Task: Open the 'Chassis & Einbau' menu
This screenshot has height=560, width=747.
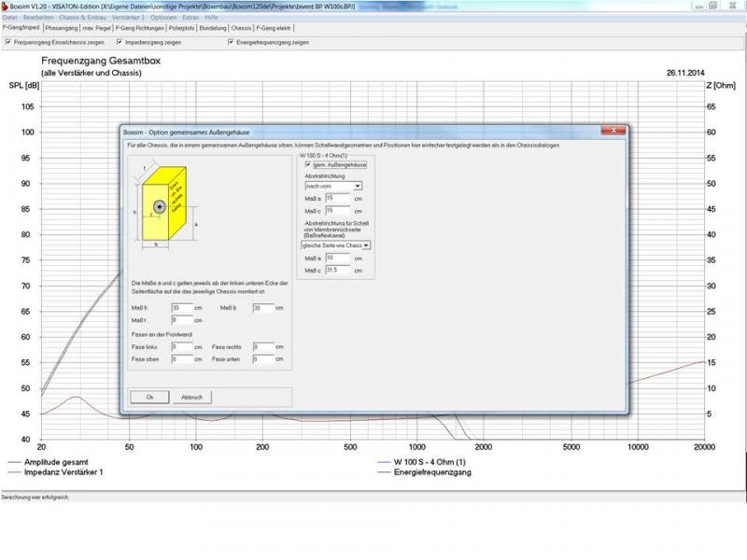Action: pyautogui.click(x=82, y=18)
